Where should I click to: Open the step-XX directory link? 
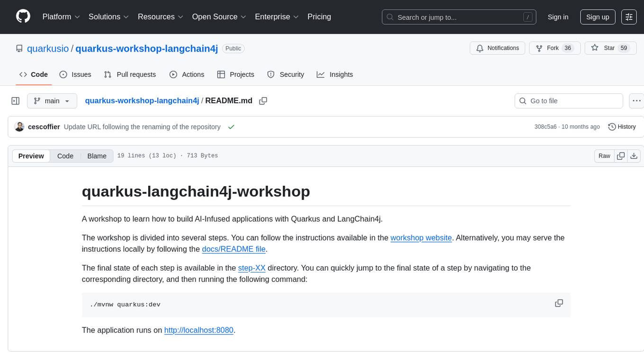coord(252,268)
